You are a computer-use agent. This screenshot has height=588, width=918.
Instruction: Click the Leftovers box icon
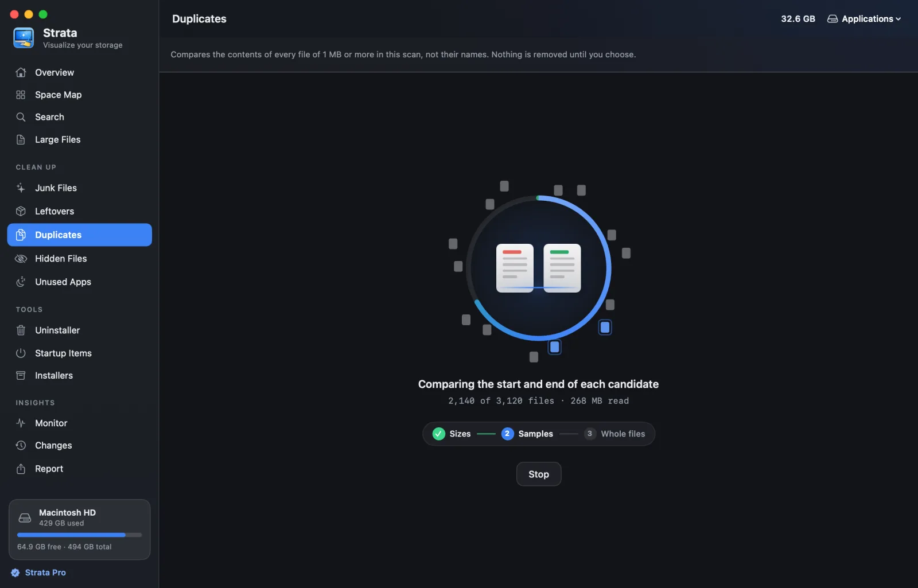pyautogui.click(x=21, y=211)
